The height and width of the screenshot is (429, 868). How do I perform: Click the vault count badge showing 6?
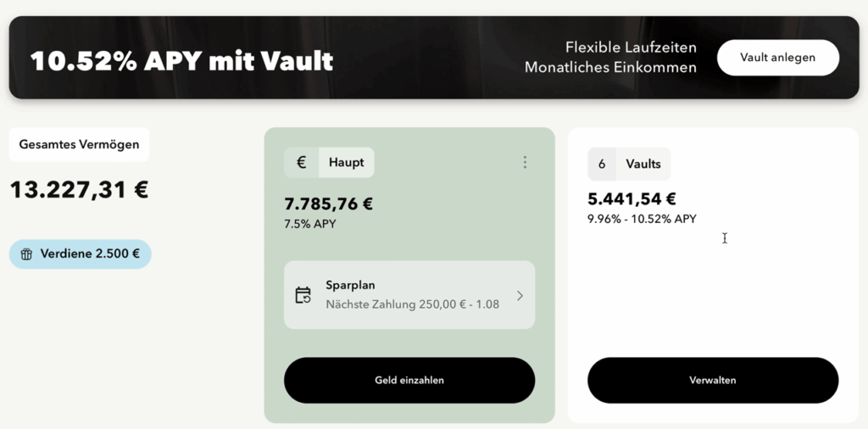point(602,164)
